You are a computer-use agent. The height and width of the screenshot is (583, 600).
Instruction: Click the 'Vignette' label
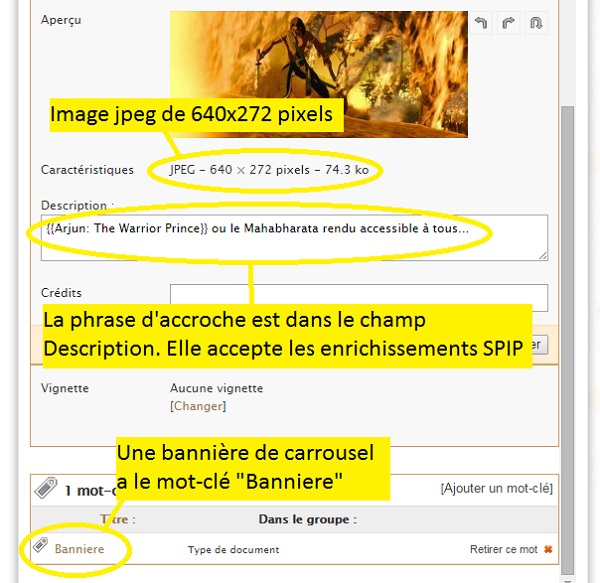pos(65,388)
